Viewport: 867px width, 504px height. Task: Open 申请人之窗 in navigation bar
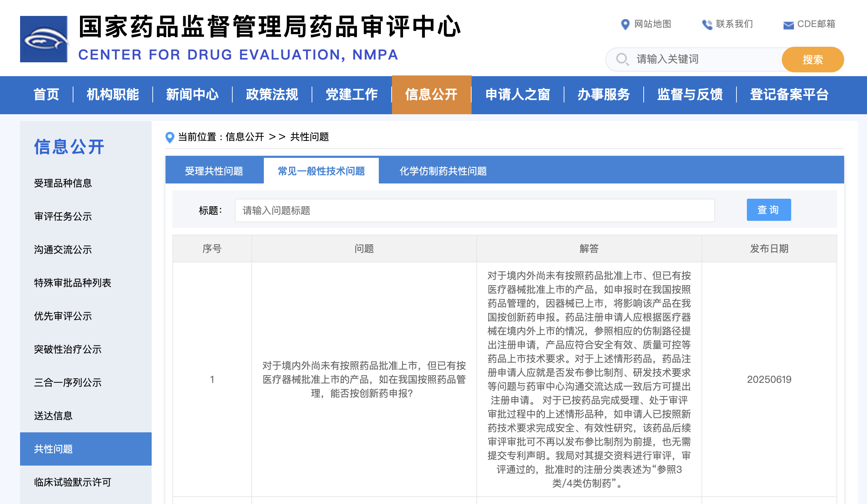(x=517, y=94)
